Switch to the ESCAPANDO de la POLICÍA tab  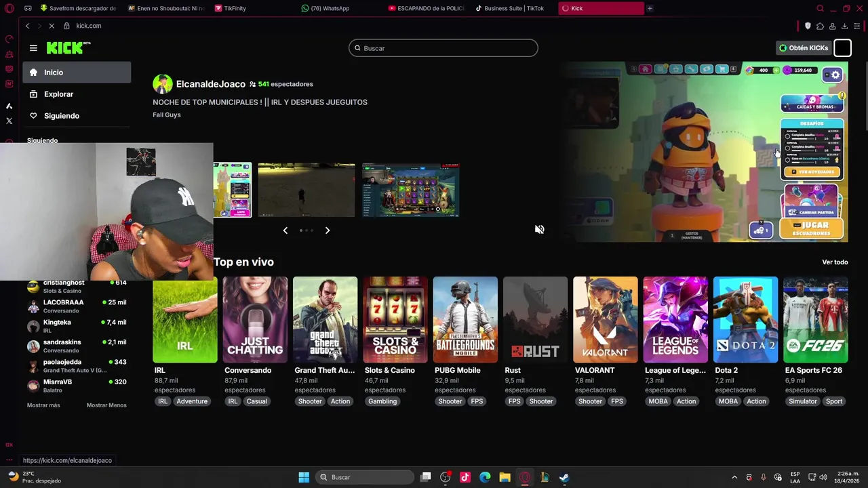click(x=427, y=8)
